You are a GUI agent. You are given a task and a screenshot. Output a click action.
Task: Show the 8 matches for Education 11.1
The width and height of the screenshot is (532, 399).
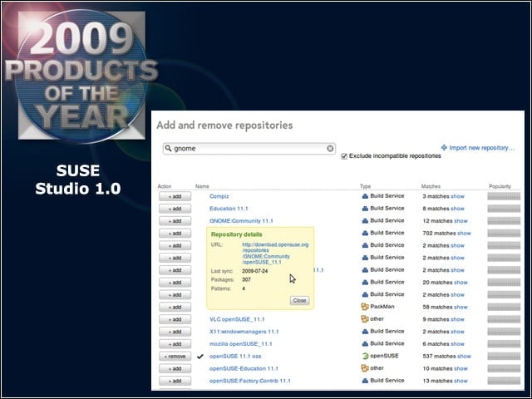(x=457, y=209)
